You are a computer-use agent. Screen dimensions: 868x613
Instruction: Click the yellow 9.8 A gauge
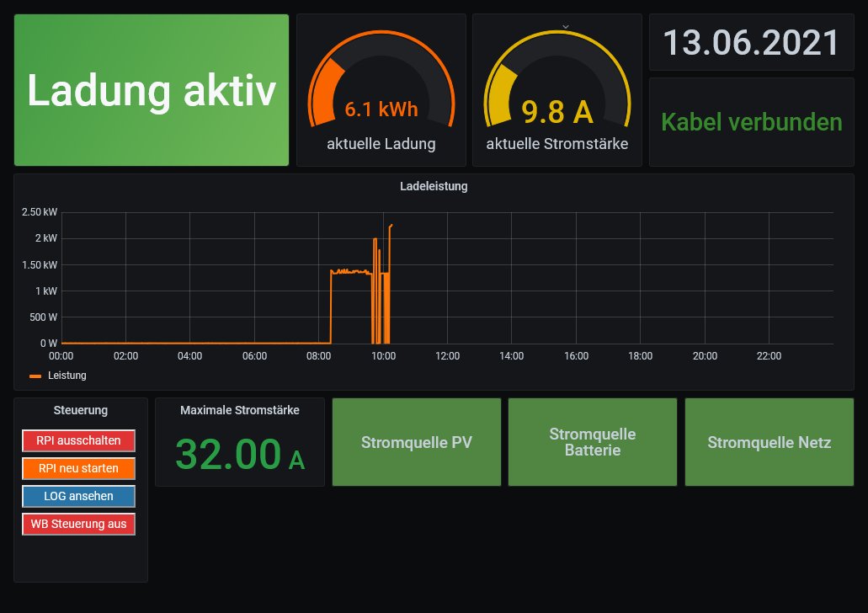coord(556,94)
